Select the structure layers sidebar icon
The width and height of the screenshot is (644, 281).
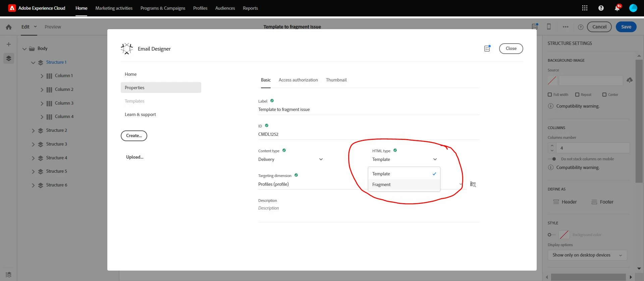(9, 58)
